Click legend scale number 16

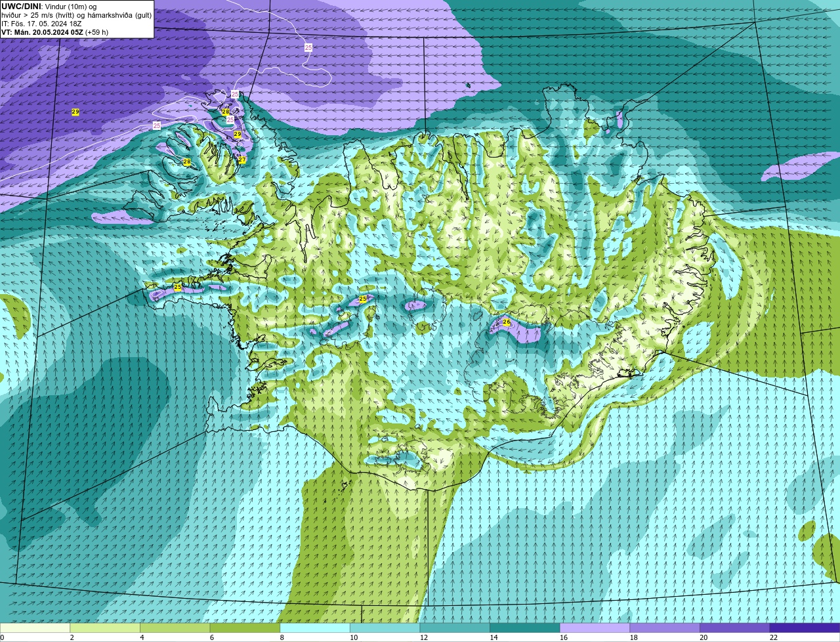[x=564, y=637]
